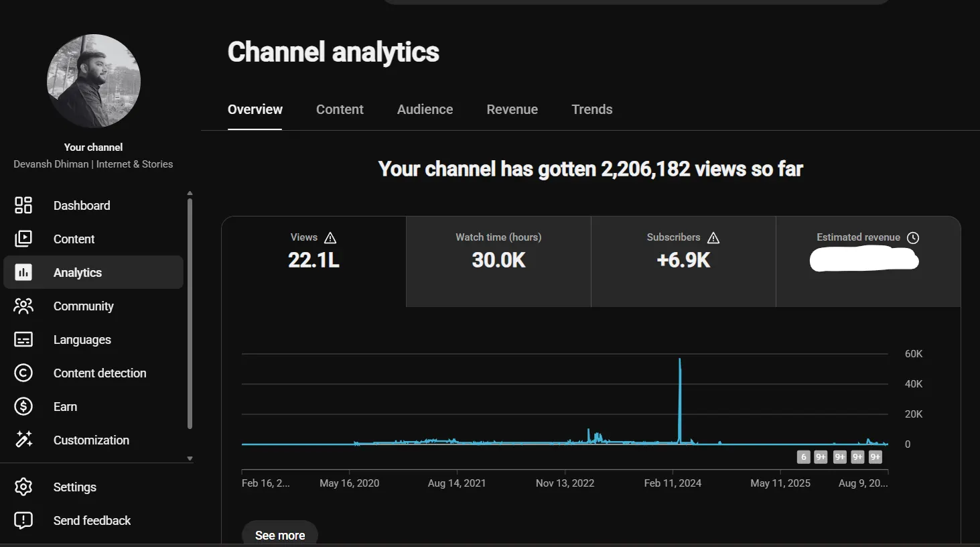Click the 'Nov 13, 2022' axis label
This screenshot has height=547, width=980.
click(565, 483)
